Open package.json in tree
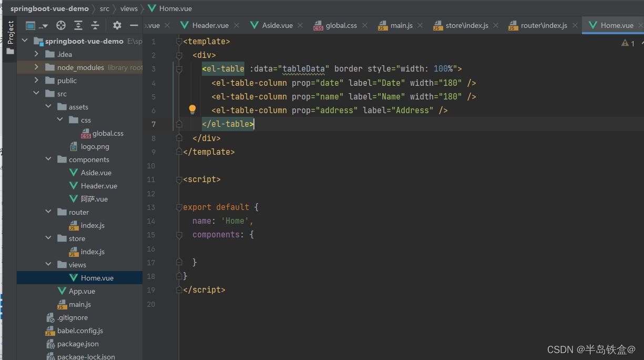This screenshot has height=360, width=644. 78,344
